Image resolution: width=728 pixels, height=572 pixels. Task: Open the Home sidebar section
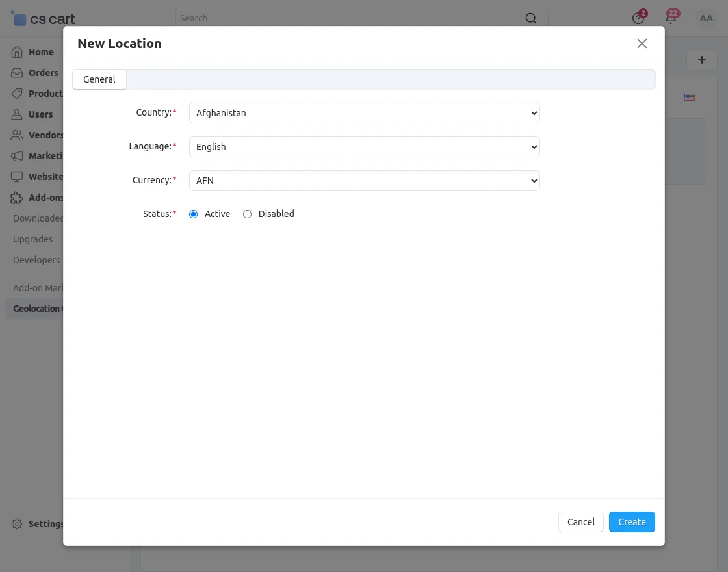(18, 51)
